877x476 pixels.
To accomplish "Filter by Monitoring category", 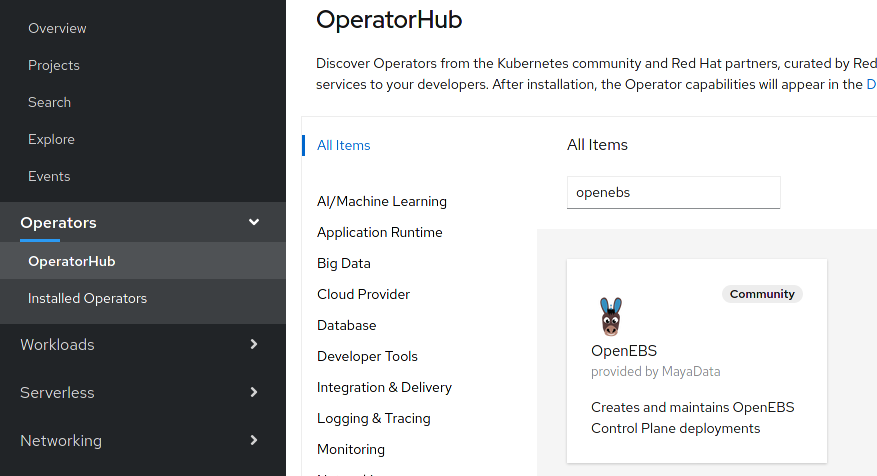I will pyautogui.click(x=351, y=449).
